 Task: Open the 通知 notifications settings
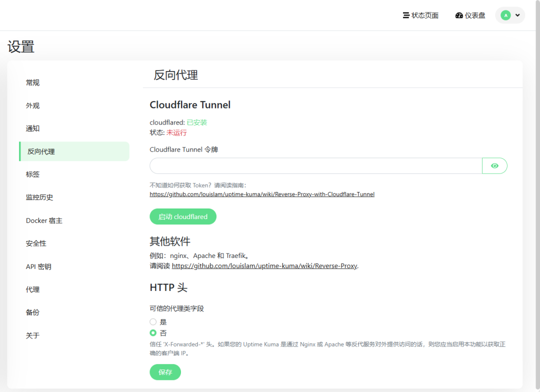[x=33, y=128]
